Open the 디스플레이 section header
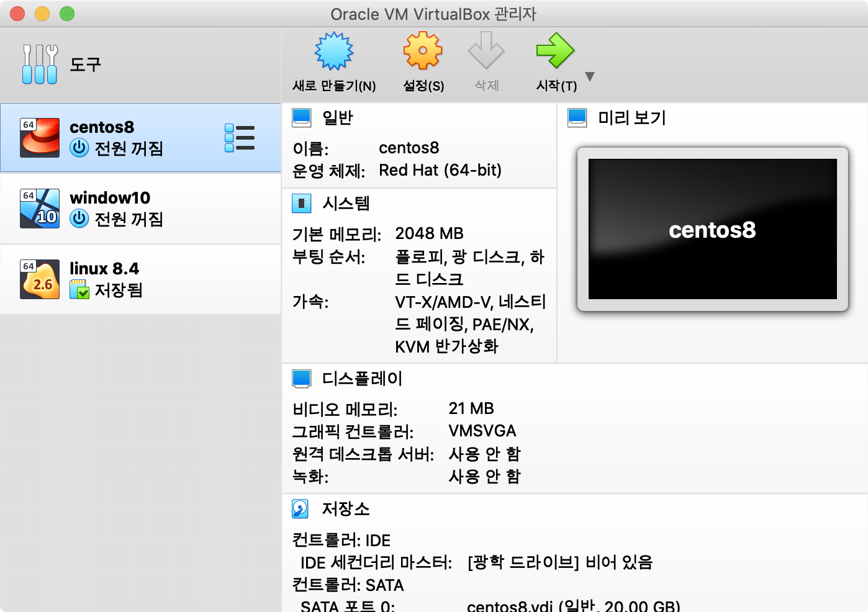 [363, 378]
